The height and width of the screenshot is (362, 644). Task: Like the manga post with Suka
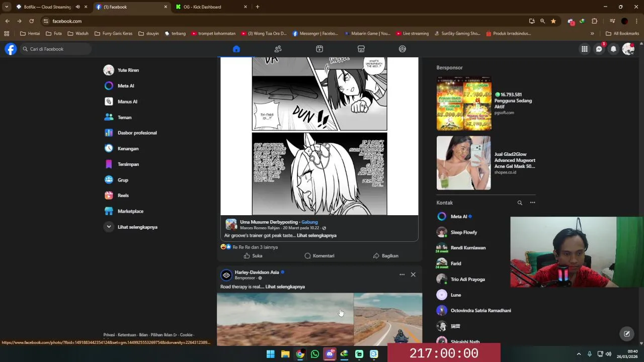click(253, 255)
